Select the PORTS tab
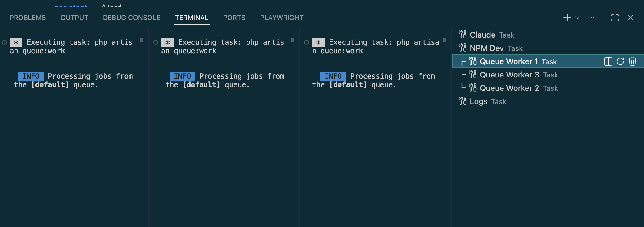Image resolution: width=644 pixels, height=227 pixels. pyautogui.click(x=234, y=18)
